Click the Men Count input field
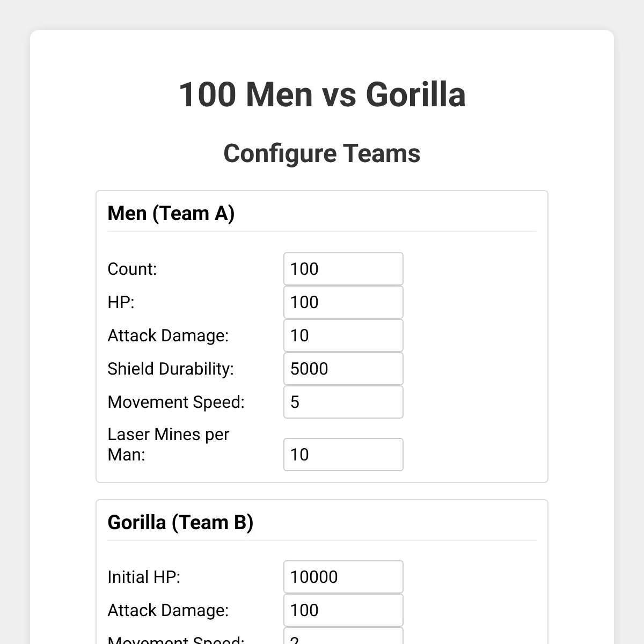 pyautogui.click(x=343, y=269)
